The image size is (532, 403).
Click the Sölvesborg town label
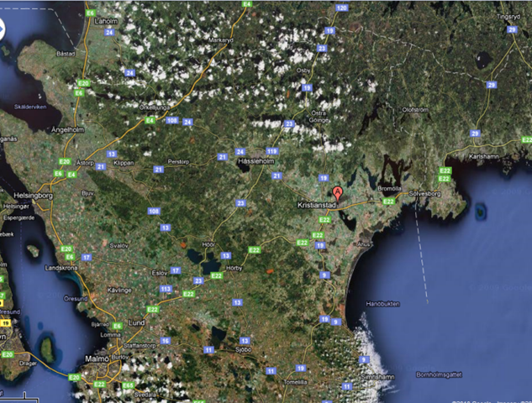[x=424, y=194]
